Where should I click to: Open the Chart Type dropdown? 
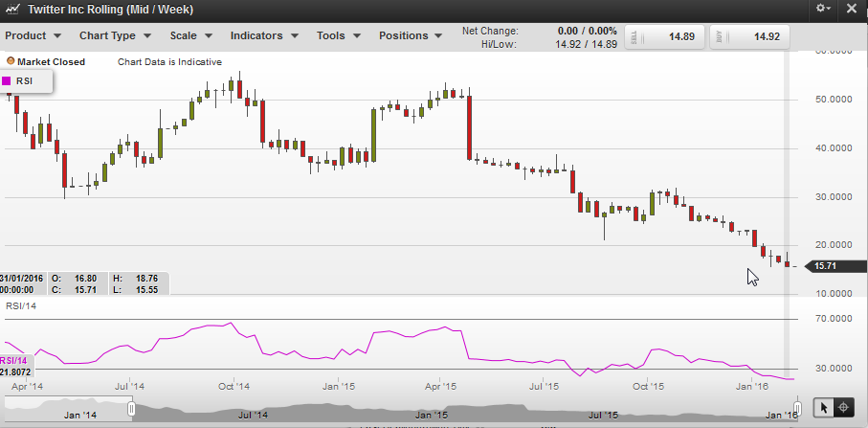(115, 35)
